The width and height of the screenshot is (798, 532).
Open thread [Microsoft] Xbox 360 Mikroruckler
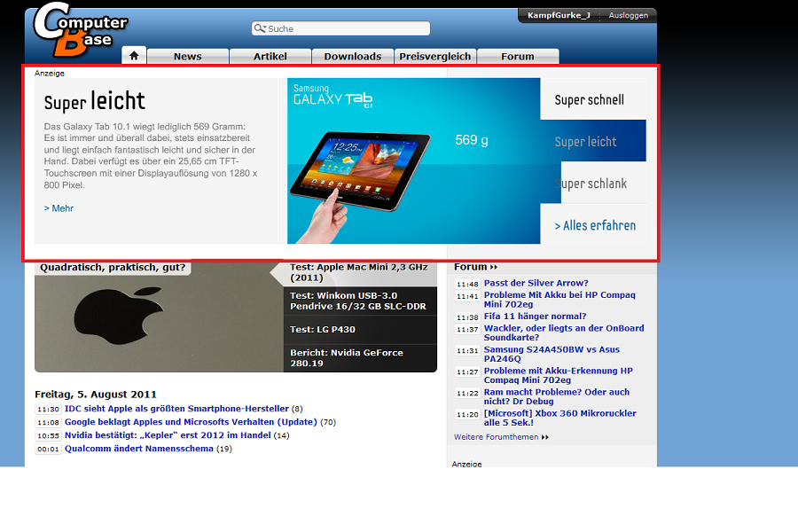click(559, 418)
